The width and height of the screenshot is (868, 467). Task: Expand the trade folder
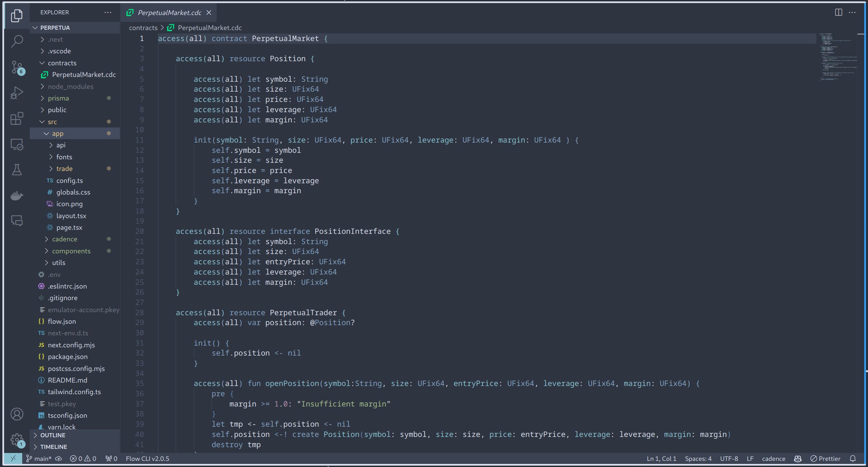click(x=75, y=169)
